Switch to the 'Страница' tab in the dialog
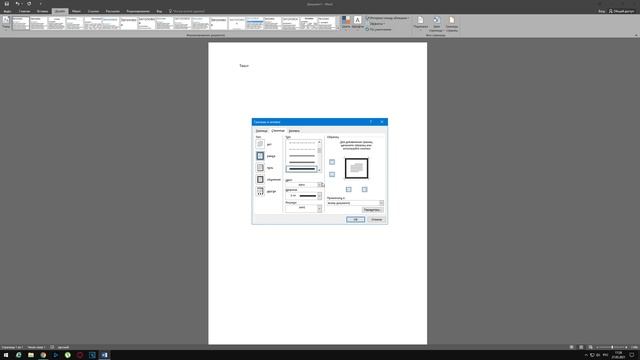640x360 pixels. [x=278, y=131]
